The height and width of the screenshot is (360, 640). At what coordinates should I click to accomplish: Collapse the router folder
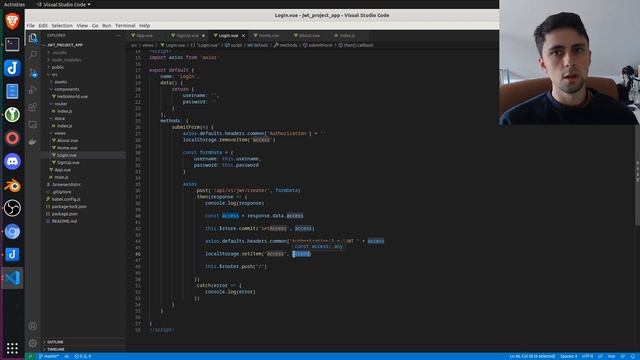[x=60, y=104]
